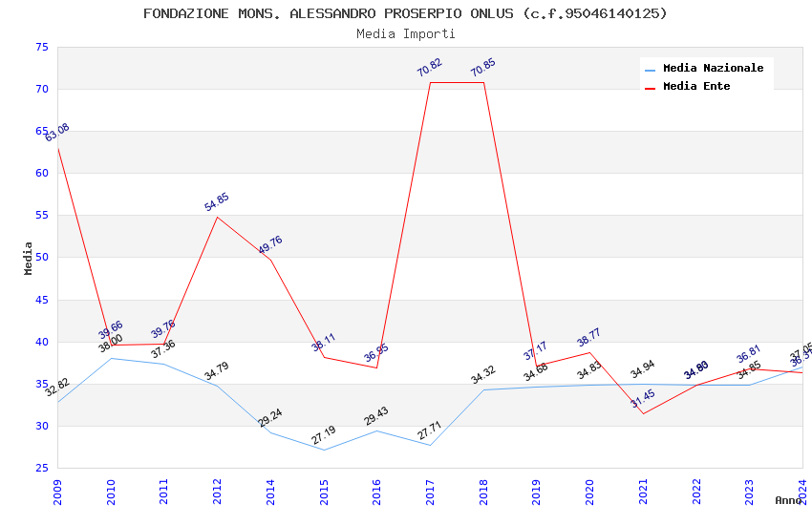Click the 34.94 national average label
Screen dimensions: 812x525
(643, 369)
